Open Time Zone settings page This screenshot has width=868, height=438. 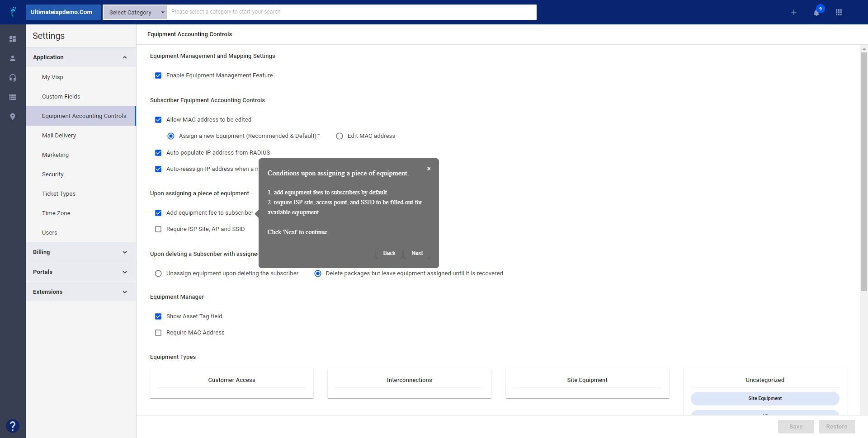click(80, 213)
